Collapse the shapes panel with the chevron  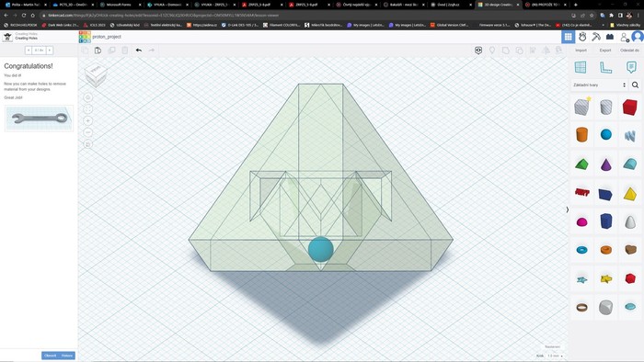click(x=568, y=209)
